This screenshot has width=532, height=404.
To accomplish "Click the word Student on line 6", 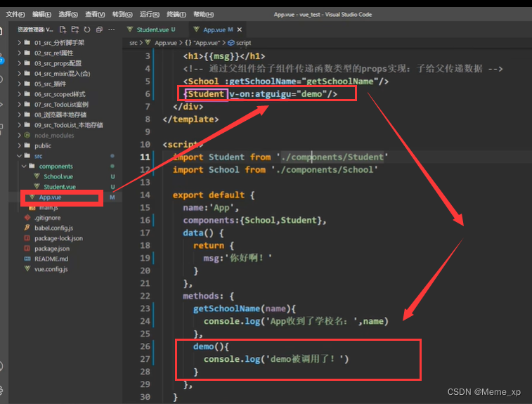I will click(x=206, y=94).
